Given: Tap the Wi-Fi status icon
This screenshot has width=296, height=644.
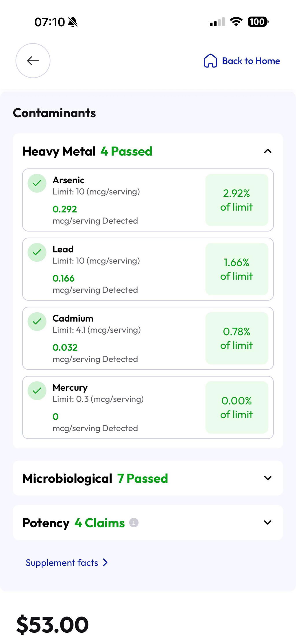Looking at the screenshot, I should (x=236, y=22).
